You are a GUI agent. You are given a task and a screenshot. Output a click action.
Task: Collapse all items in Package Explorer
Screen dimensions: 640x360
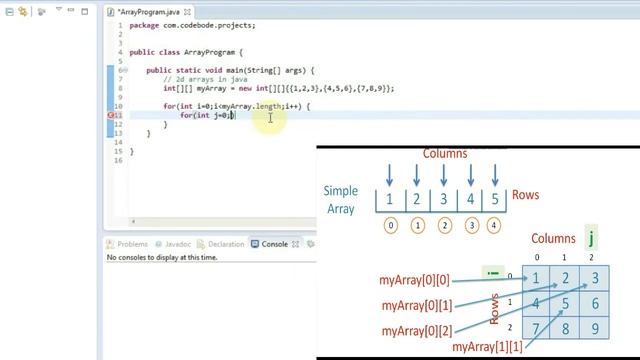(x=9, y=12)
